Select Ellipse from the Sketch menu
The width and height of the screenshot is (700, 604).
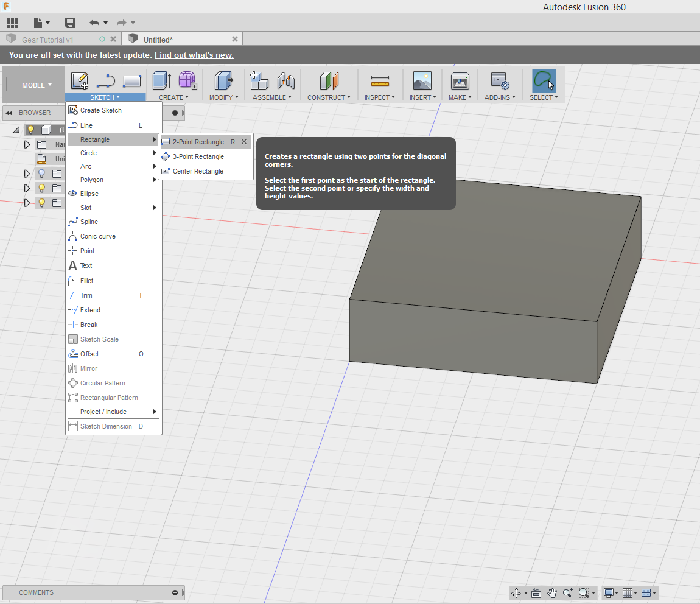(x=89, y=194)
